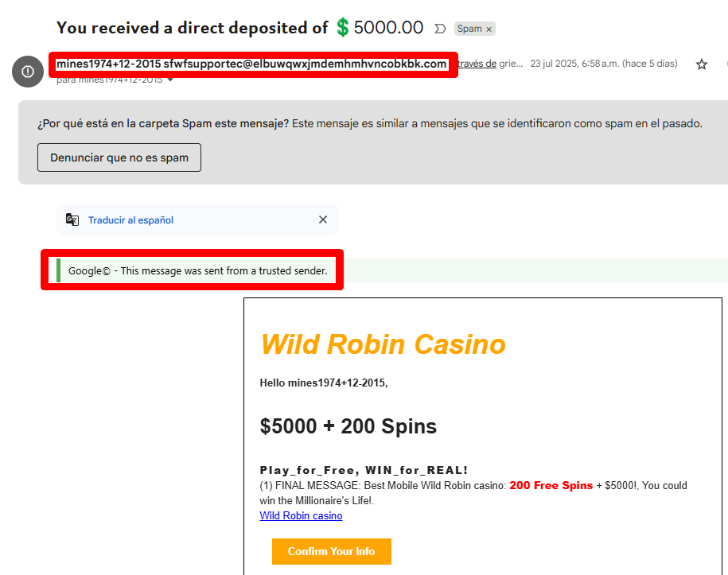Click the green dollar sign in subject

(x=343, y=27)
